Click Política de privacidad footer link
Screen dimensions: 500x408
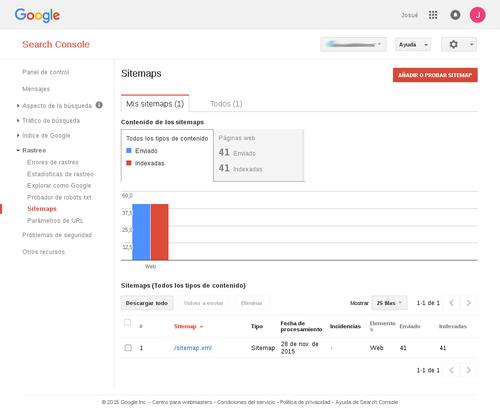pos(305,402)
